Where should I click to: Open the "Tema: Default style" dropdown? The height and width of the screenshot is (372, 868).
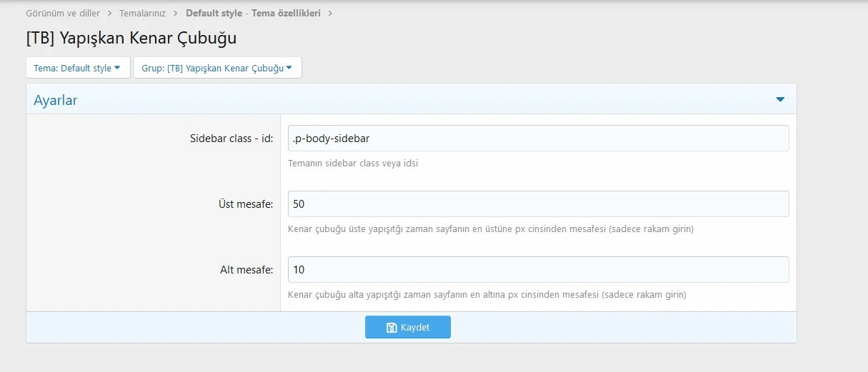point(77,68)
